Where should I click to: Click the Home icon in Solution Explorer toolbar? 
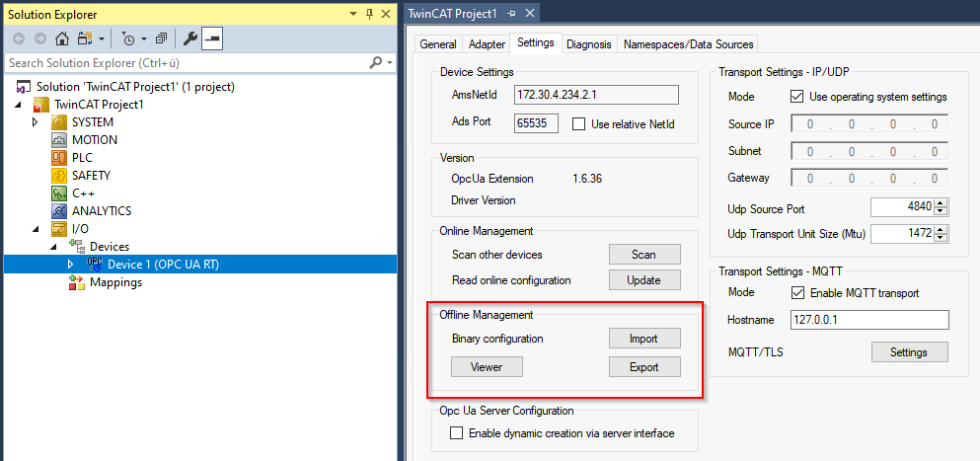pyautogui.click(x=62, y=39)
